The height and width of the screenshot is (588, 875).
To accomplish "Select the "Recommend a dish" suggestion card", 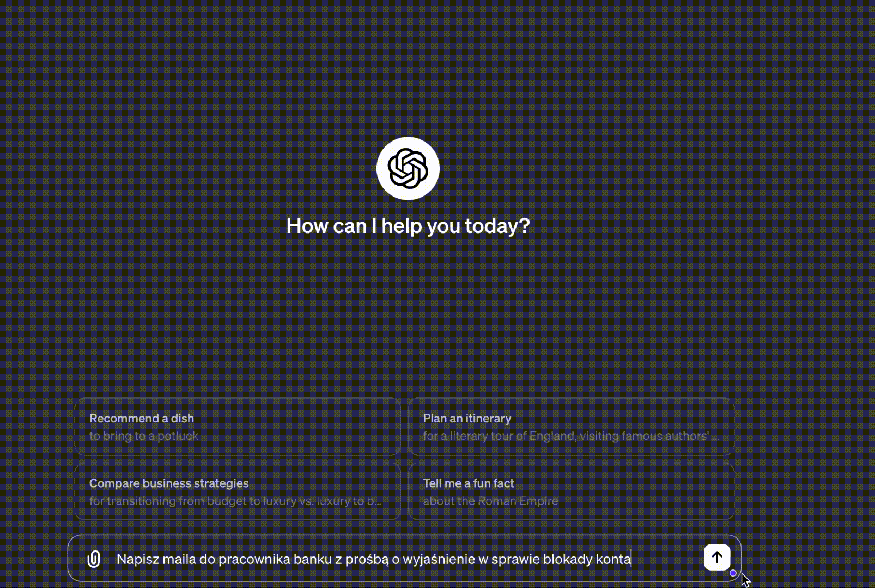I will pyautogui.click(x=237, y=426).
